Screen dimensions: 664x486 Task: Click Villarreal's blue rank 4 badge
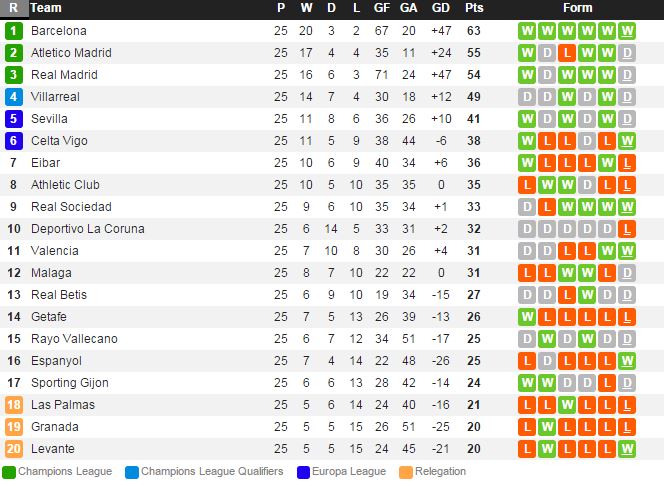(13, 97)
